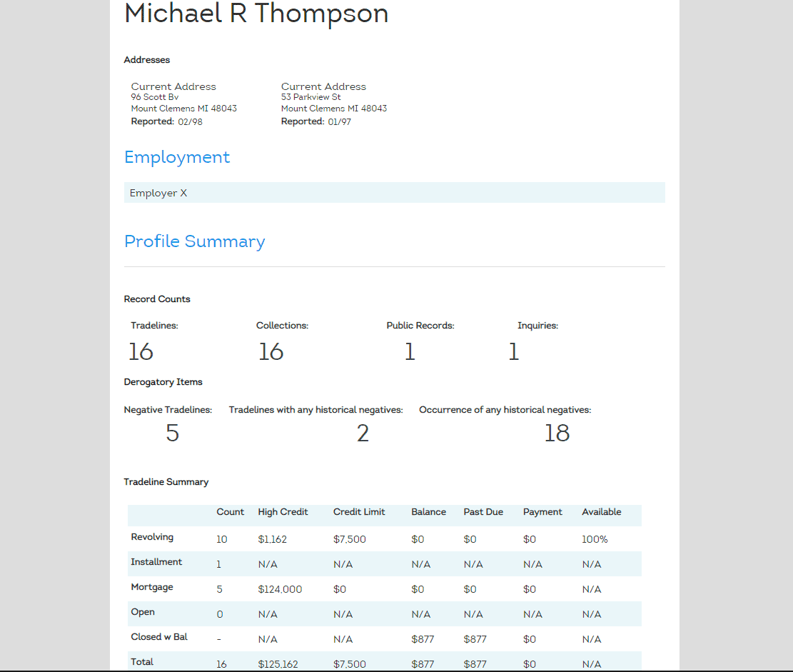The height and width of the screenshot is (672, 793).
Task: Select the Negative Tradelines value 5
Action: click(x=172, y=433)
